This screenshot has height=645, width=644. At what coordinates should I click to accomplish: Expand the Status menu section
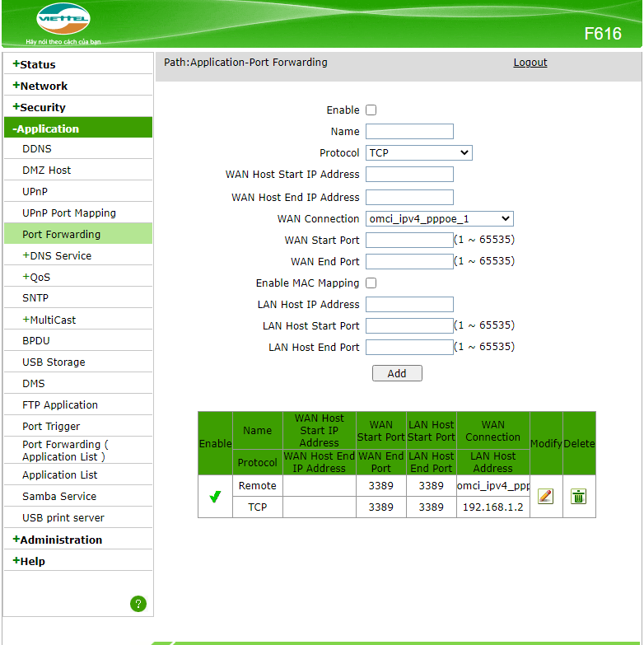(34, 64)
